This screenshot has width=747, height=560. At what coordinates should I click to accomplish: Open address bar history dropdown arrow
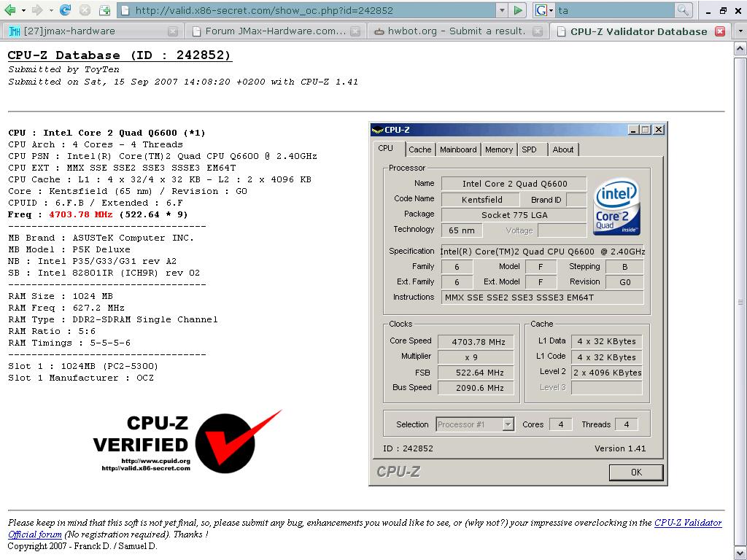[x=502, y=10]
